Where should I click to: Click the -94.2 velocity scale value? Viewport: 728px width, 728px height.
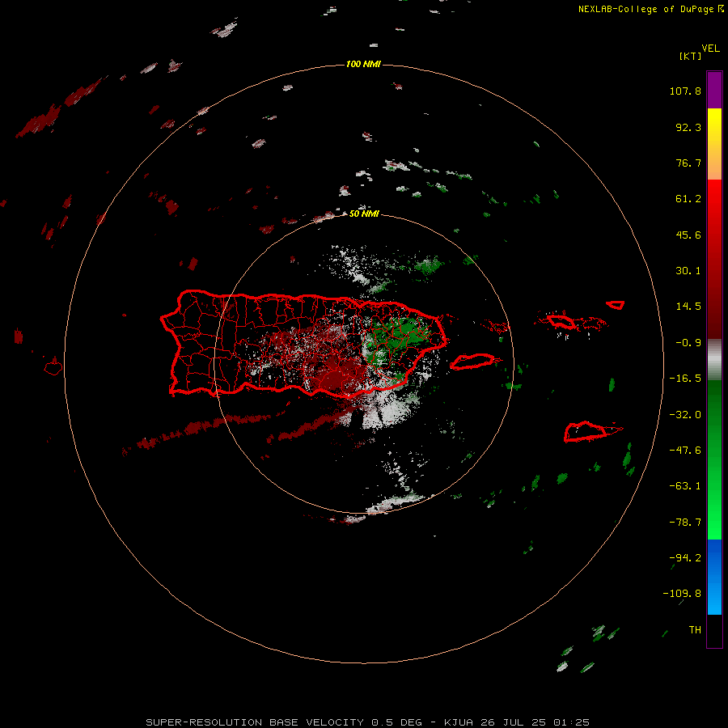coord(685,558)
